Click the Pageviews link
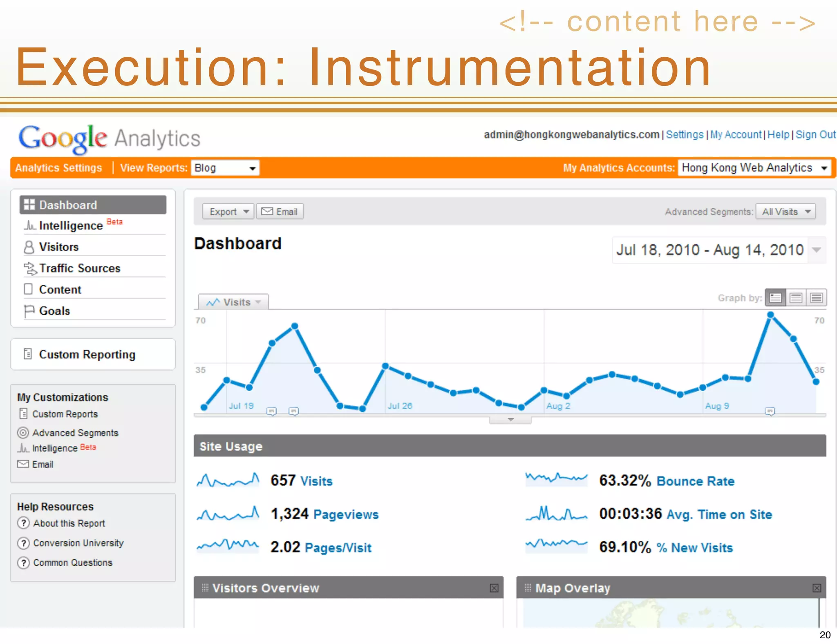837x644 pixels. [x=346, y=514]
